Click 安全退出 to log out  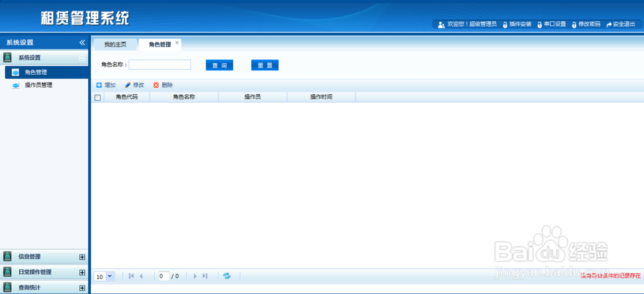(624, 24)
